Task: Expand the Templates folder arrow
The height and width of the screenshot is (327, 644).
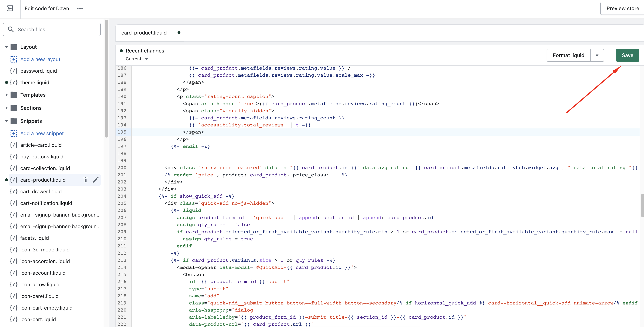Action: (x=7, y=95)
